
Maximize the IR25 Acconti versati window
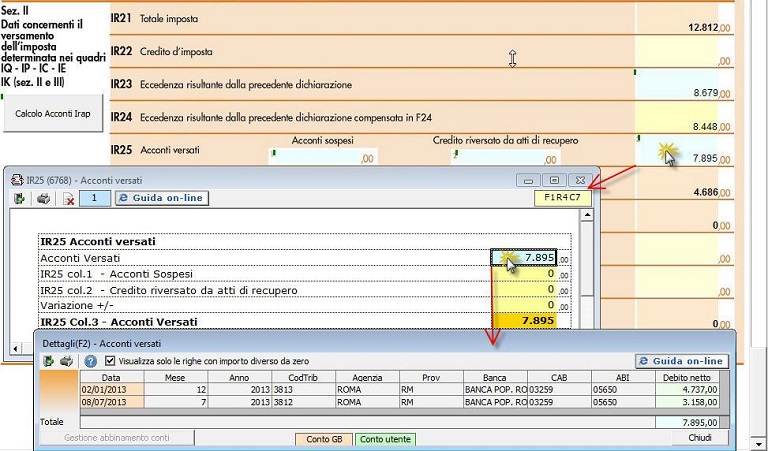[554, 180]
